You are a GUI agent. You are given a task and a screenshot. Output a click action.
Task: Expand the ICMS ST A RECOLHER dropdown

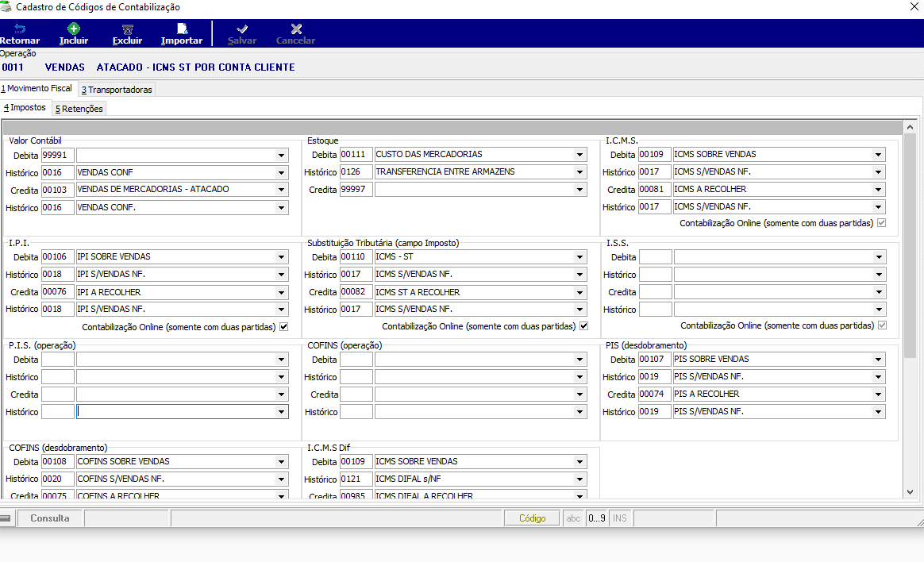[x=579, y=292]
